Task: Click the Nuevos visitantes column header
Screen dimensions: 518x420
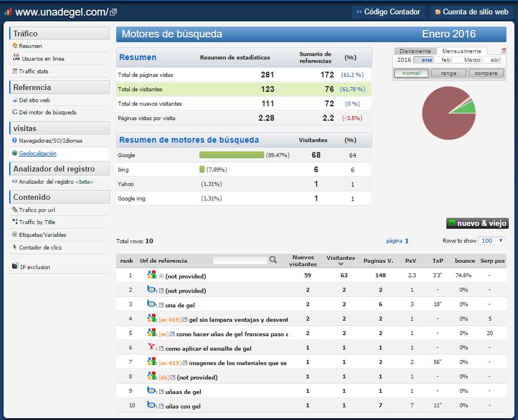Action: coord(303,261)
